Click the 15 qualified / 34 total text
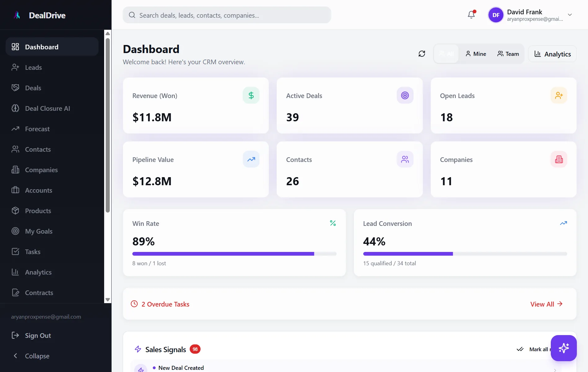The height and width of the screenshot is (372, 588). pyautogui.click(x=389, y=263)
